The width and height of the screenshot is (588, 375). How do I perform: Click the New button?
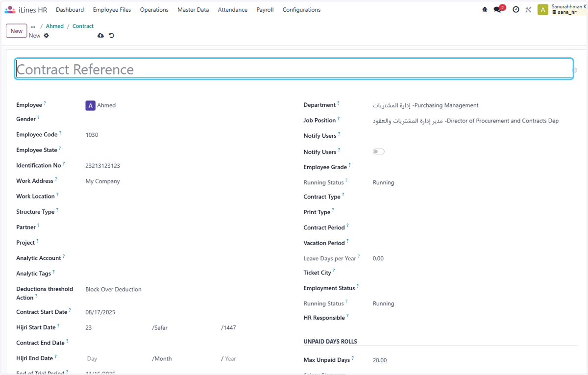(17, 31)
